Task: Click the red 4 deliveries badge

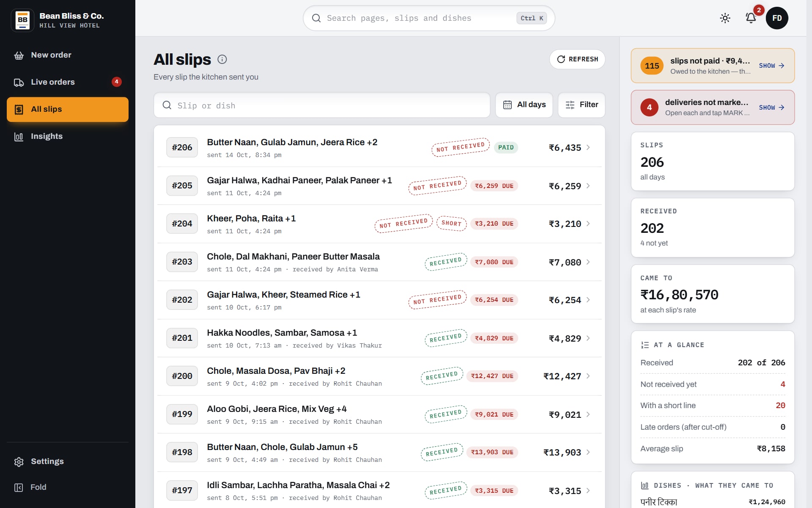Action: click(649, 108)
